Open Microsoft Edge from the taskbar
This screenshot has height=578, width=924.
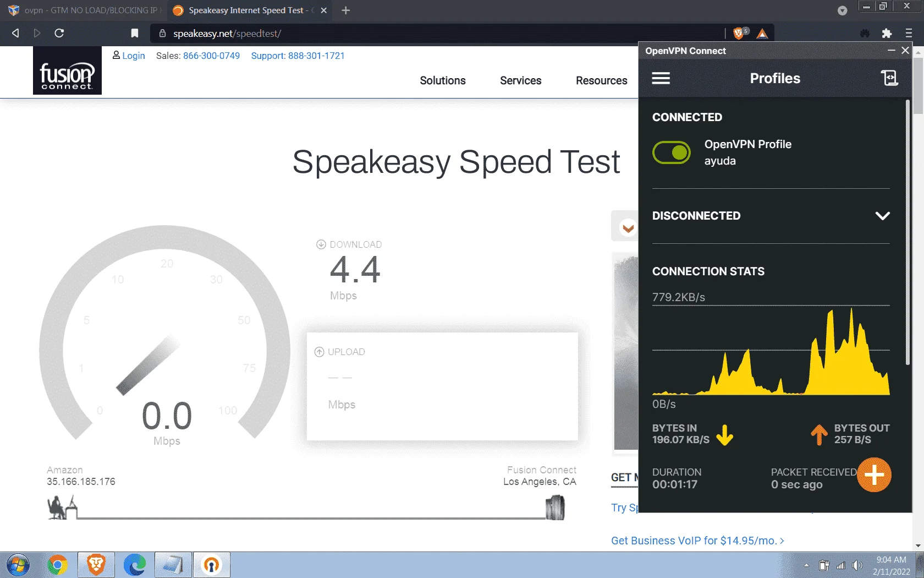tap(135, 565)
